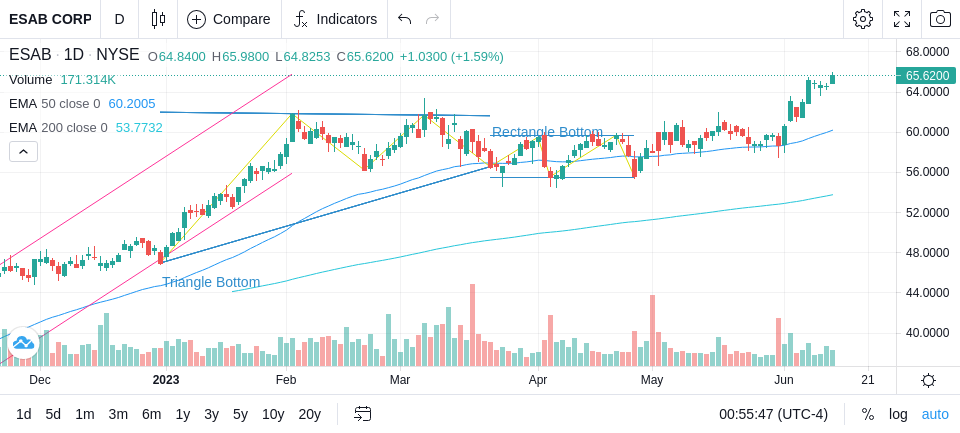Take a chart snapshot with camera
This screenshot has height=433, width=960.
click(940, 19)
